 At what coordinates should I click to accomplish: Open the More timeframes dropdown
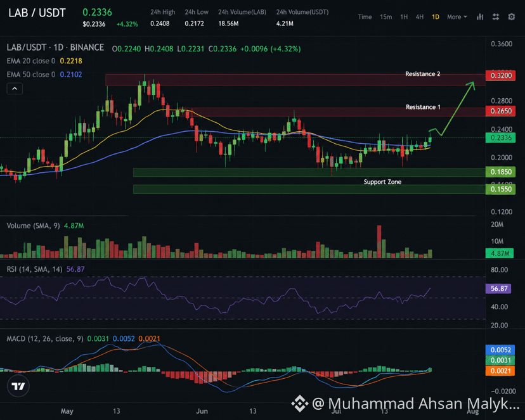click(457, 16)
